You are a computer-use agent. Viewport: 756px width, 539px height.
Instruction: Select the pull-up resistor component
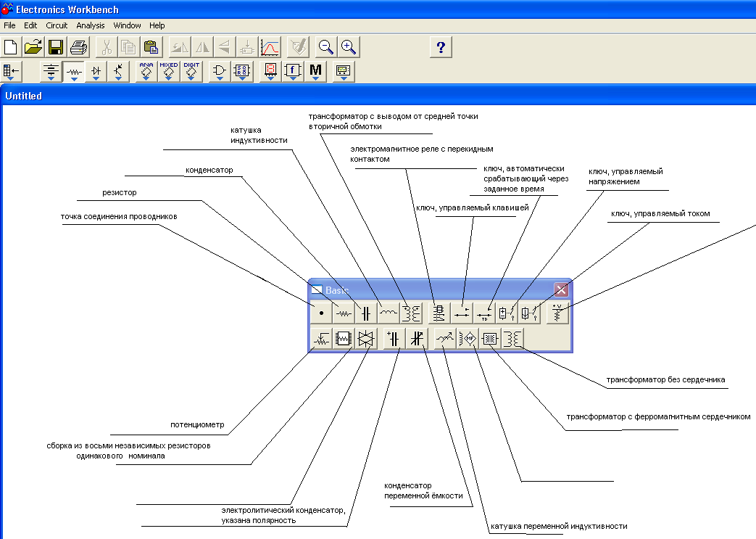click(558, 313)
